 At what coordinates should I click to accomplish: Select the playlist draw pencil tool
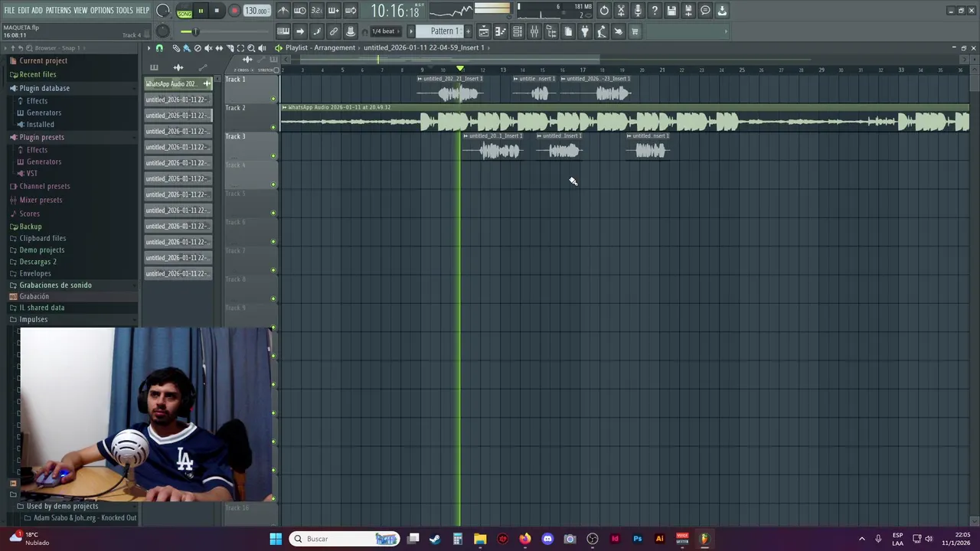[x=176, y=48]
